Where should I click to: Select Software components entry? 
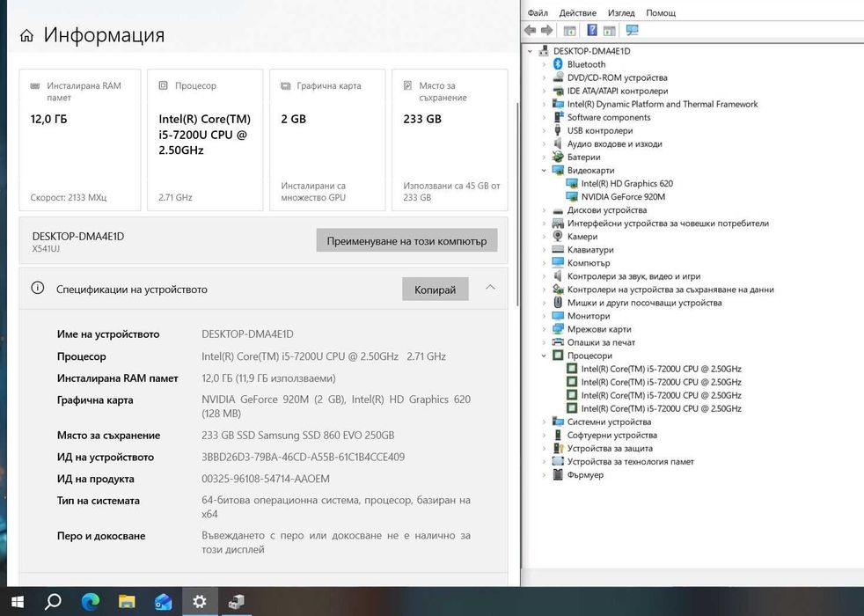coord(609,117)
